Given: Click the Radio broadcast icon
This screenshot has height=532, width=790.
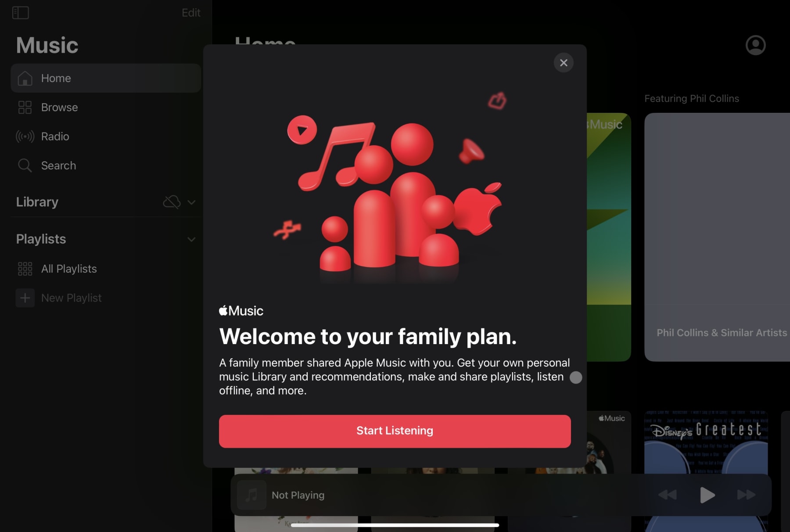Looking at the screenshot, I should [25, 137].
